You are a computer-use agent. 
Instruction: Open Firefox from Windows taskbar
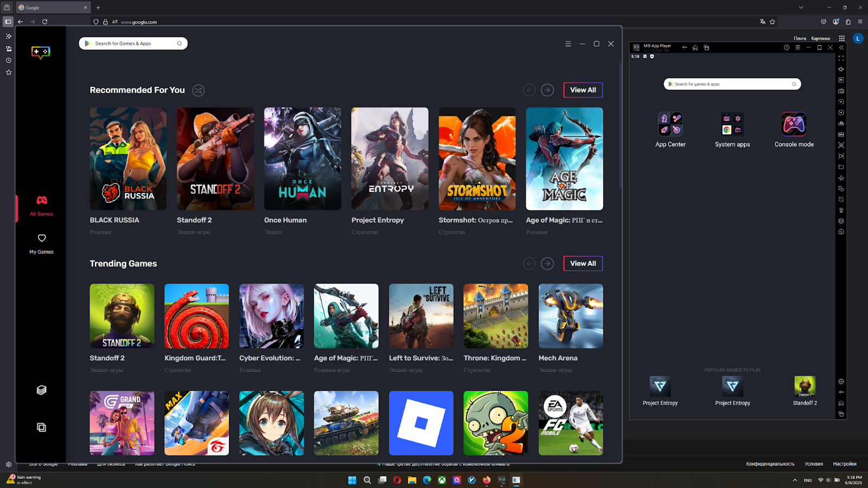[487, 480]
